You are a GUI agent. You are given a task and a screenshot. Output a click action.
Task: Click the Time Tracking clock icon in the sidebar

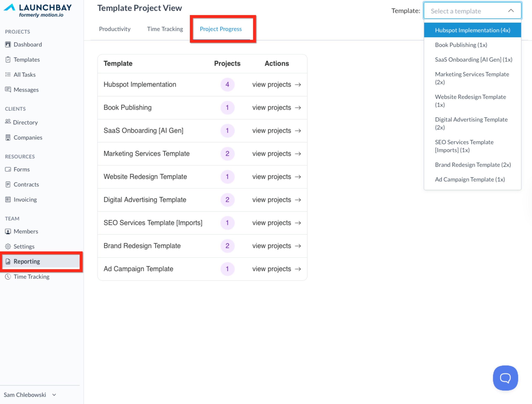(8, 277)
